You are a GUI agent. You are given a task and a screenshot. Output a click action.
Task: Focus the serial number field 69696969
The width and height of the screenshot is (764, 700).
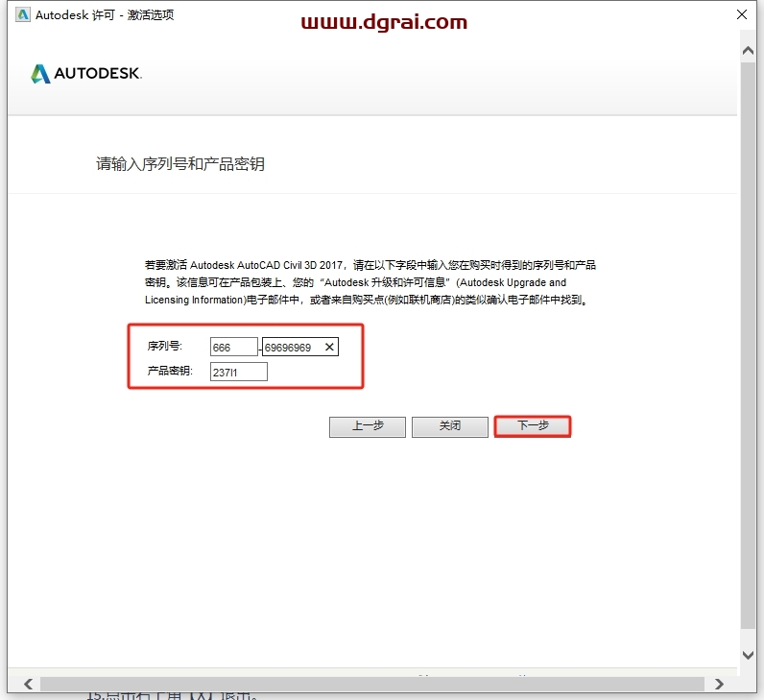tap(300, 347)
